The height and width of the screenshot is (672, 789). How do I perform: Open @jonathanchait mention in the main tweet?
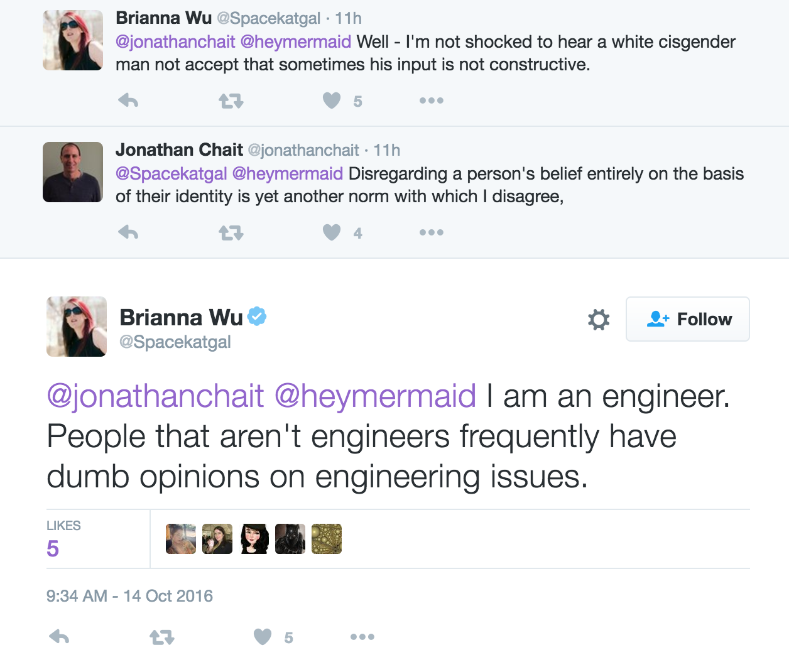coord(155,396)
